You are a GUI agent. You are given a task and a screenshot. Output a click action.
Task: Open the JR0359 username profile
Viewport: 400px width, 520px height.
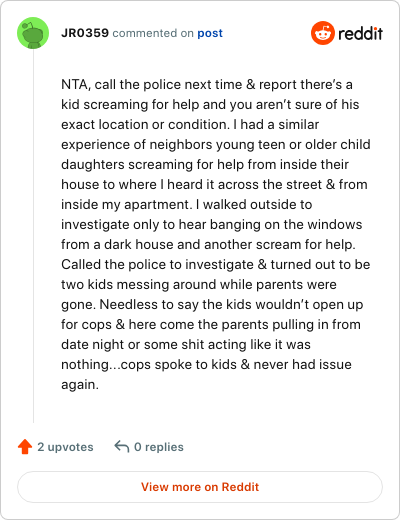tap(85, 33)
